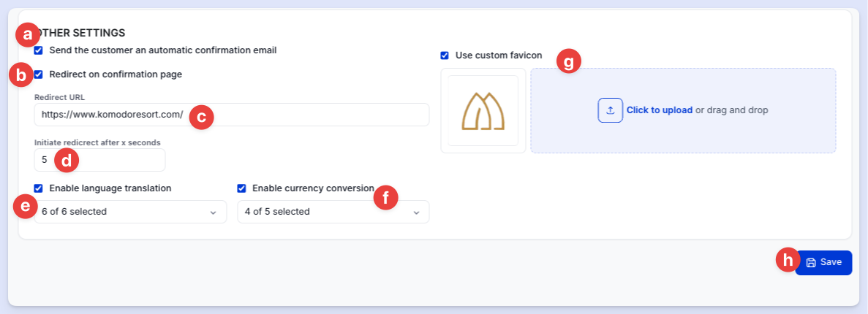
Task: Focus the redirect seconds input field
Action: tap(99, 160)
